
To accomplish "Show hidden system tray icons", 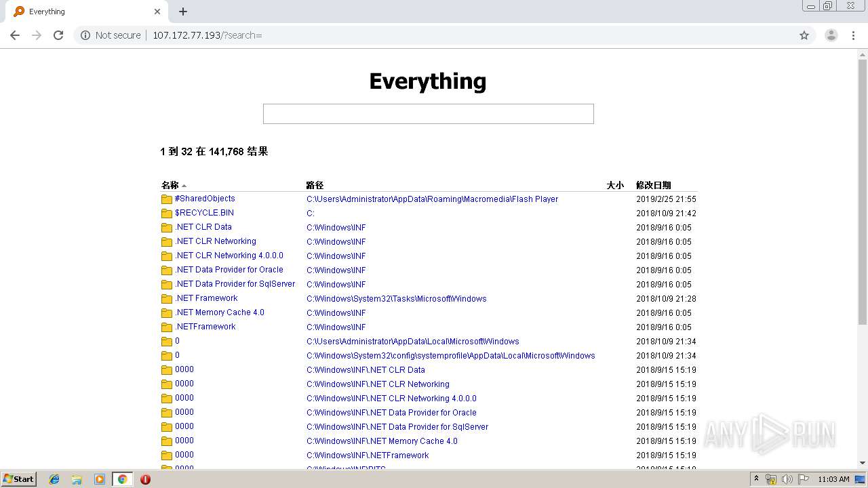I will coord(756,479).
